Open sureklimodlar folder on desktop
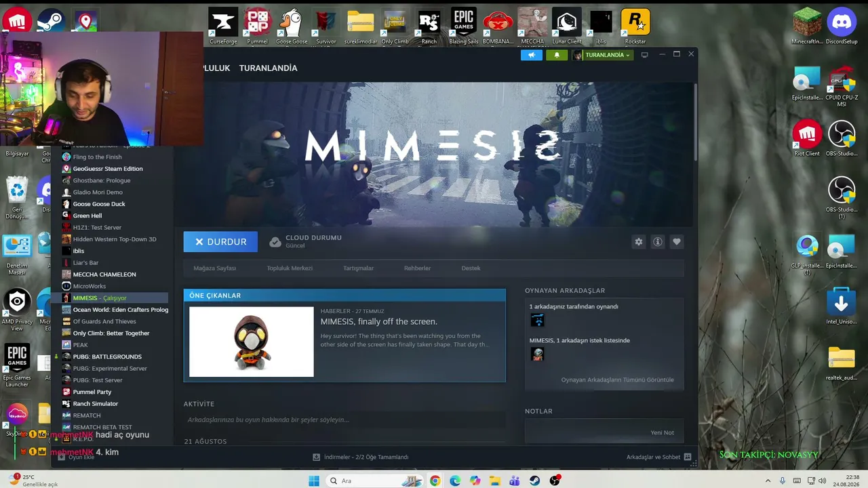Viewport: 868px width, 488px height. point(361,27)
